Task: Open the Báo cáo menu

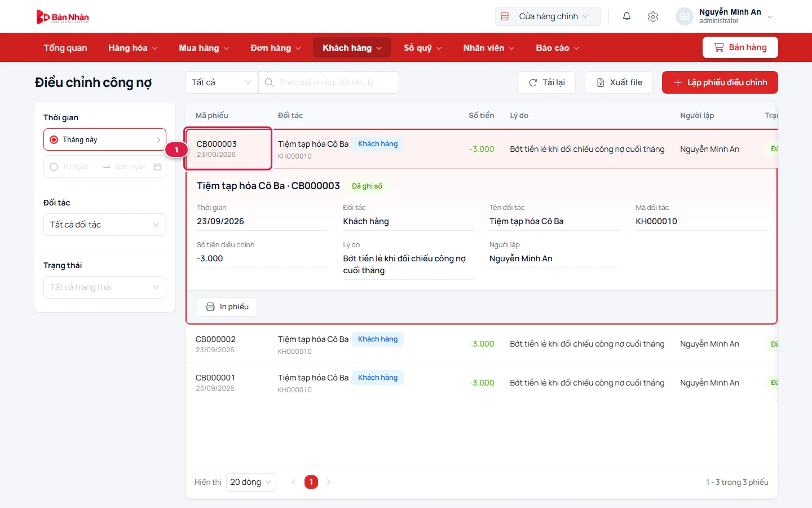Action: 558,48
